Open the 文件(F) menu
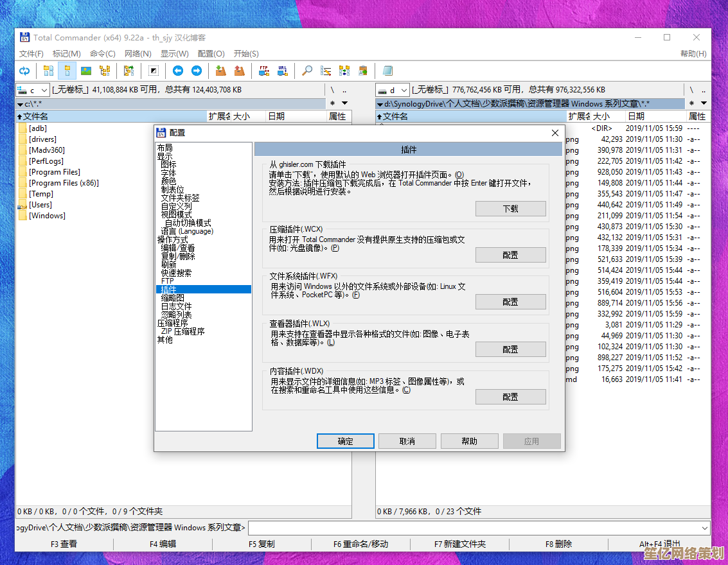 31,54
